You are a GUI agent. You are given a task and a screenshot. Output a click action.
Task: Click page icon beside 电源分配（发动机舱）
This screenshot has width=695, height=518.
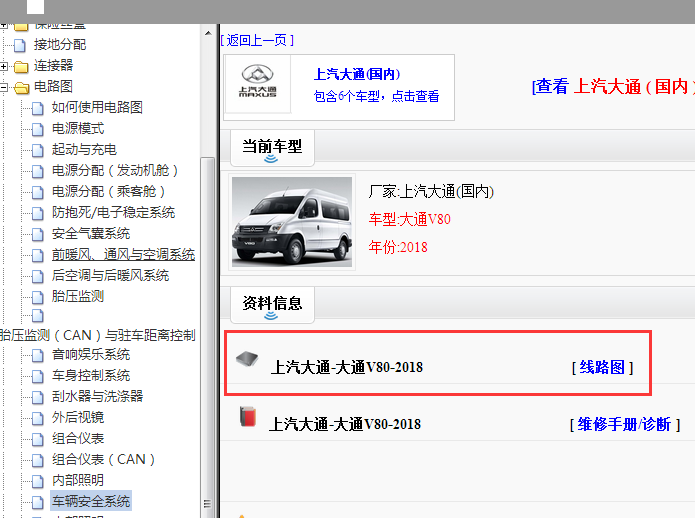[x=38, y=171]
